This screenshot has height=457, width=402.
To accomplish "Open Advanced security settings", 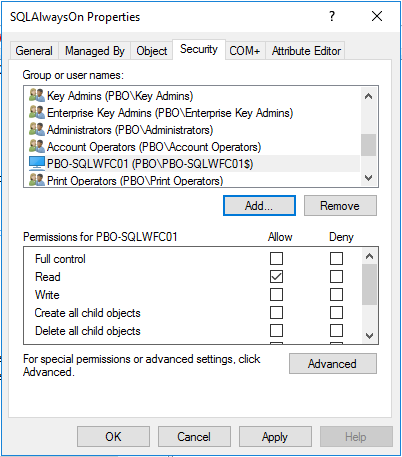I will (x=333, y=363).
